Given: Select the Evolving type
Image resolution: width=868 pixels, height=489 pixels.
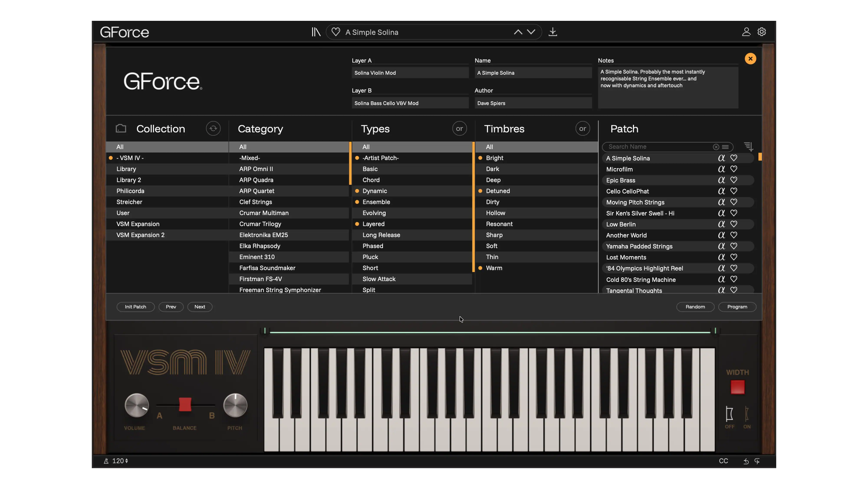Looking at the screenshot, I should pos(412,213).
